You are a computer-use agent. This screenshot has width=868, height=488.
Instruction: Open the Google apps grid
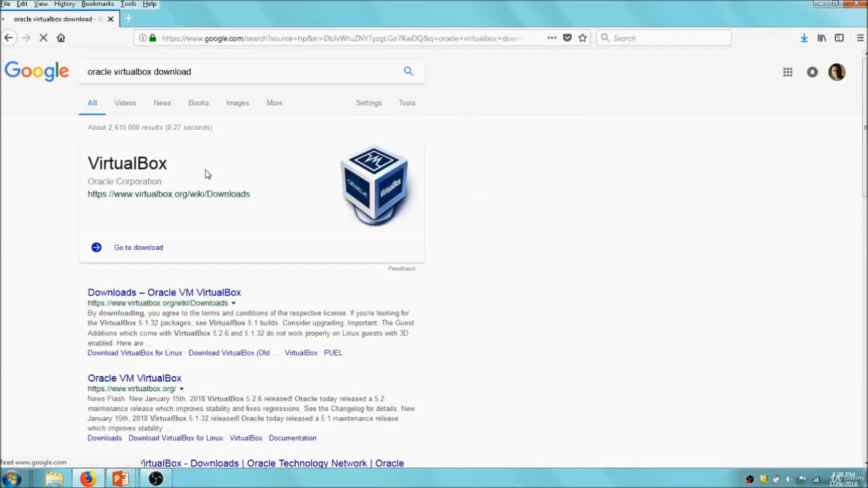pyautogui.click(x=788, y=72)
